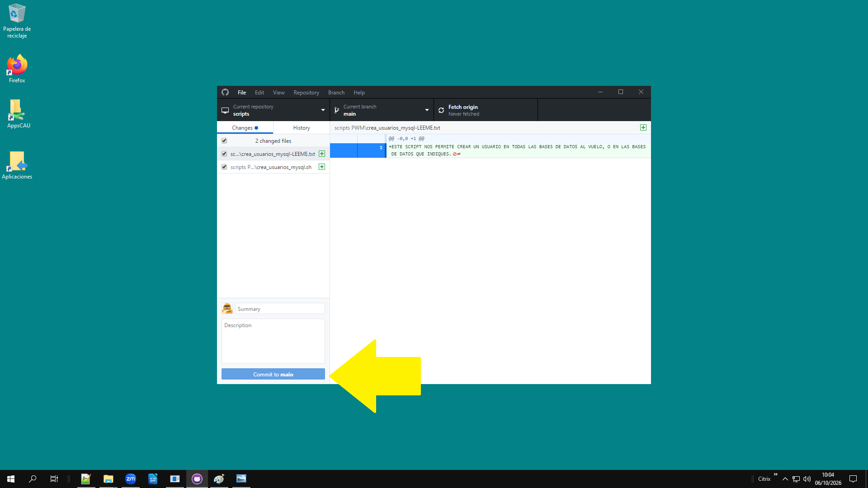Select diff line number 1

372,150
